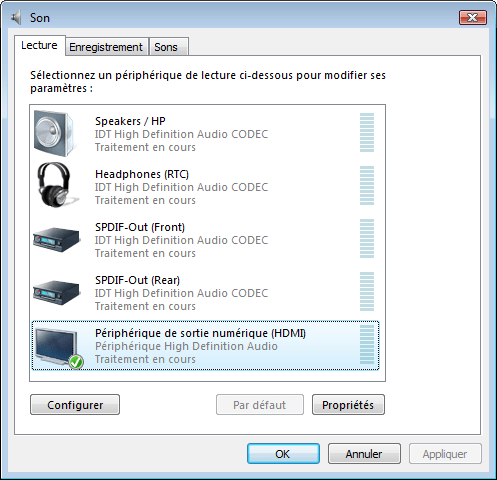Select the SPDIF-Out (Rear) receiver icon
Image resolution: width=497 pixels, height=480 pixels.
(x=57, y=292)
